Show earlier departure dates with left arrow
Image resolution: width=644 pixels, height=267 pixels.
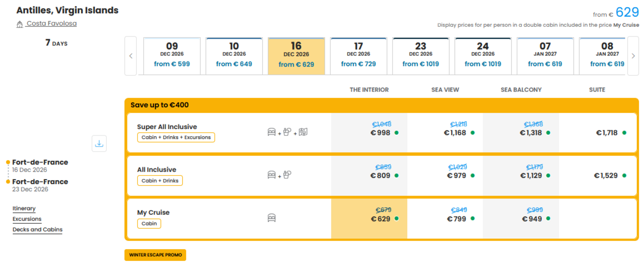tap(131, 56)
